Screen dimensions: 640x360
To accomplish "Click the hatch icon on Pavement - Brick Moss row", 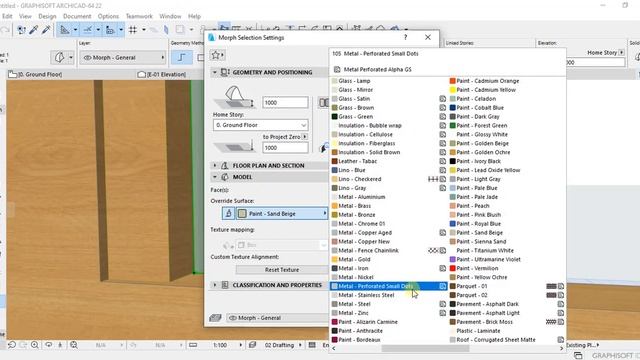I will coord(551,322).
